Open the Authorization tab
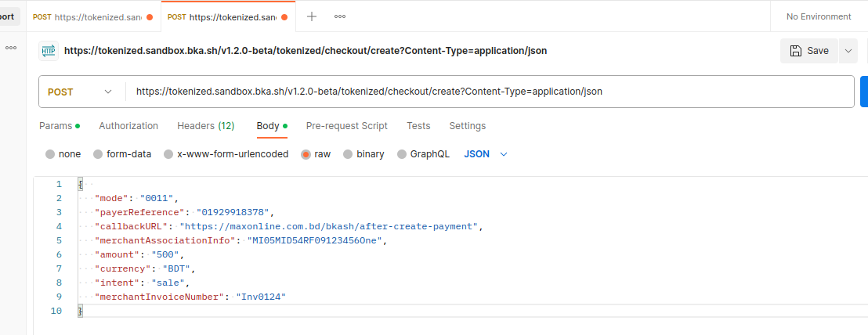 pyautogui.click(x=128, y=126)
